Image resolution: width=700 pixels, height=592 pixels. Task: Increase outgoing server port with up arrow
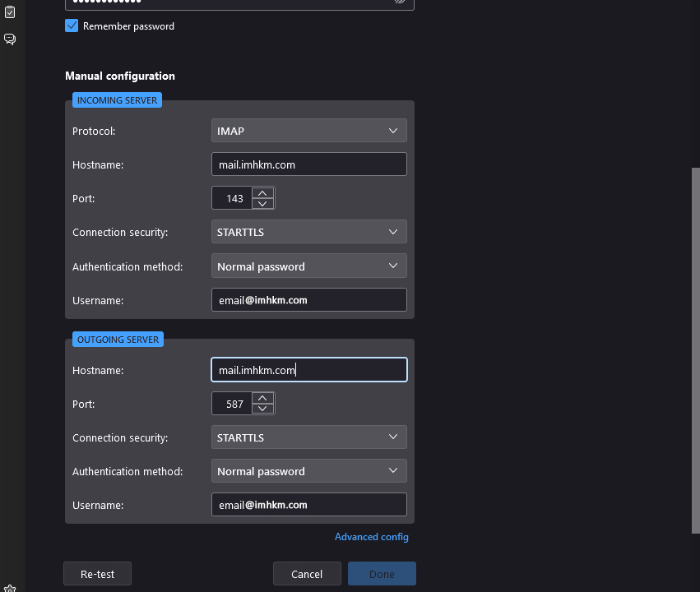(x=262, y=399)
